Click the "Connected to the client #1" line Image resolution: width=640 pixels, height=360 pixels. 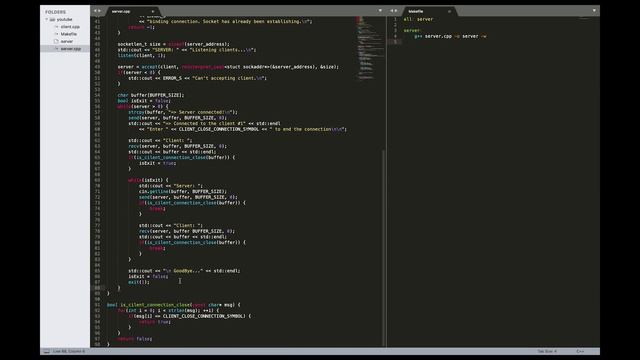point(204,123)
